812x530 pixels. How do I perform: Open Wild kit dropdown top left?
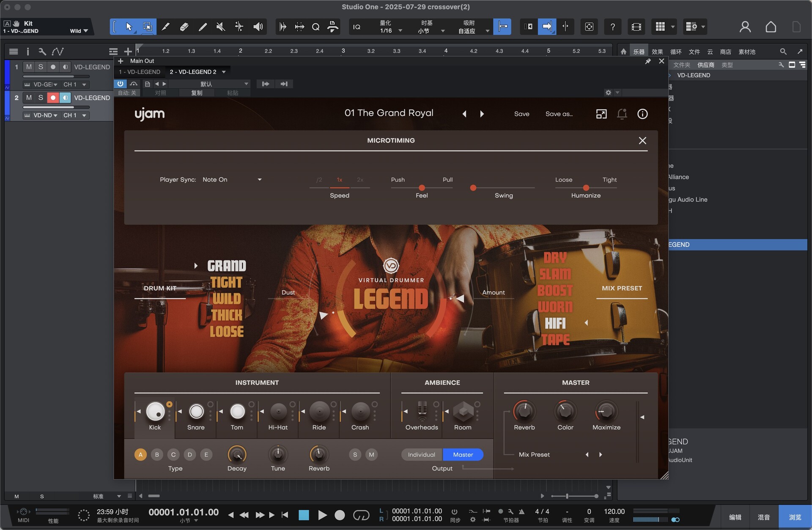(x=79, y=31)
